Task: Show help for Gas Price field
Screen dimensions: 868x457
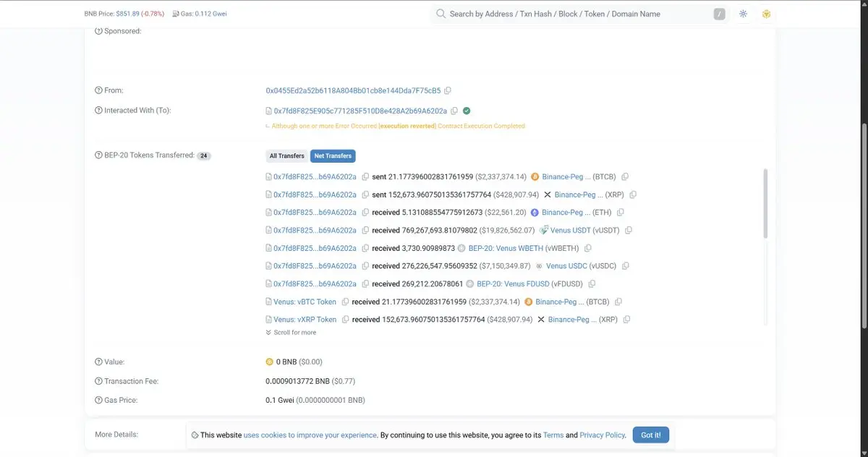Action: (x=98, y=400)
